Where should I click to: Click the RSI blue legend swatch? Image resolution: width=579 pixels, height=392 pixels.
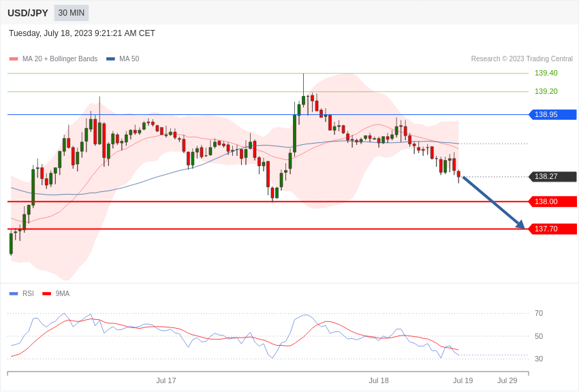pos(14,293)
